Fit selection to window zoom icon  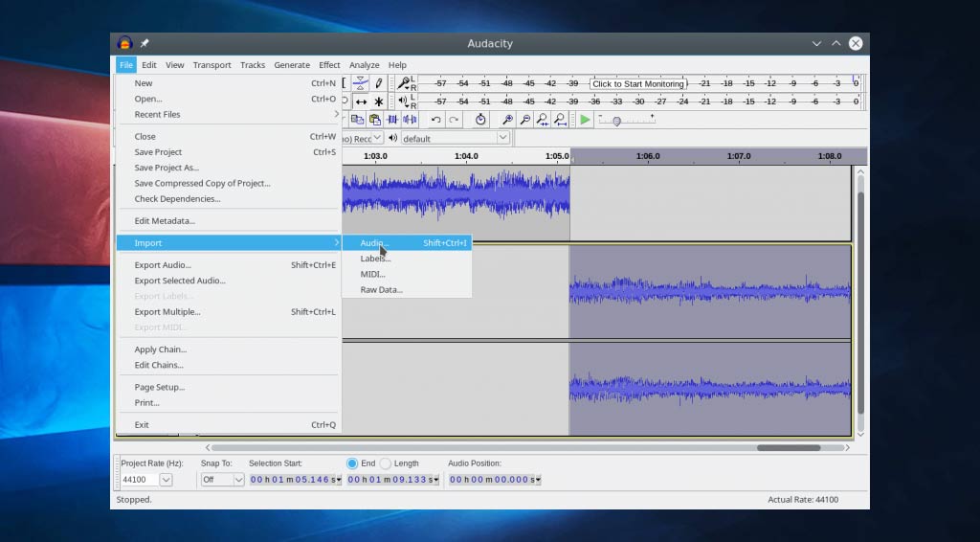pyautogui.click(x=543, y=120)
